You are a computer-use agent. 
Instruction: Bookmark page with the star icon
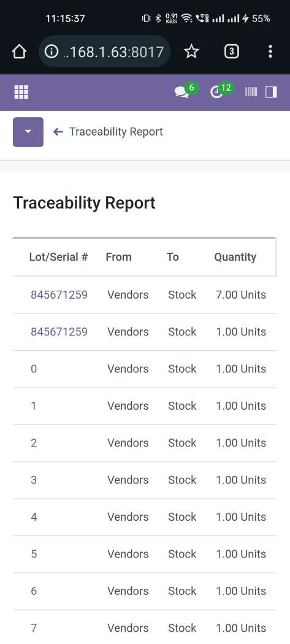[x=191, y=52]
